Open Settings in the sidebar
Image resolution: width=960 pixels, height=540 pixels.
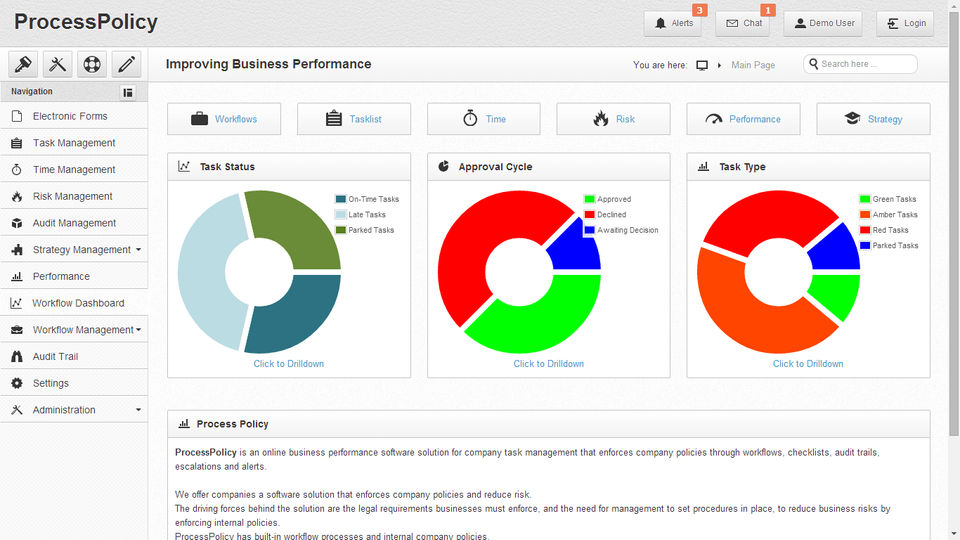coord(73,383)
